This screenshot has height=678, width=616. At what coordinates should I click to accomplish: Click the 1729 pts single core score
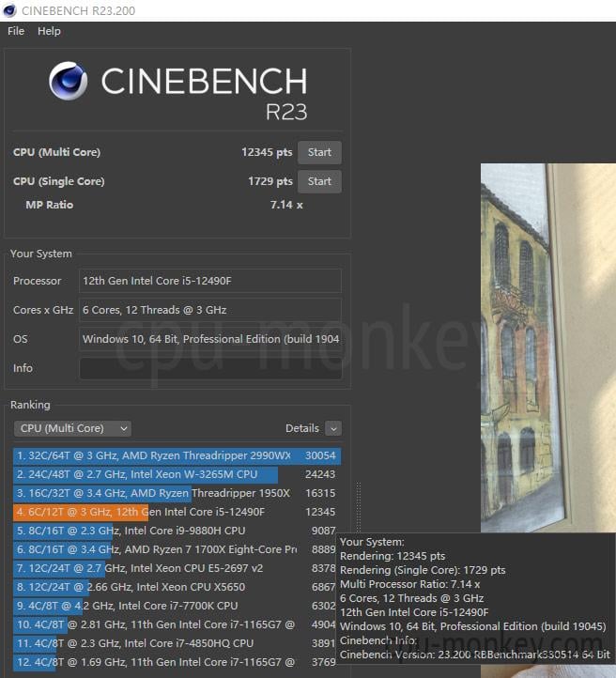(270, 181)
